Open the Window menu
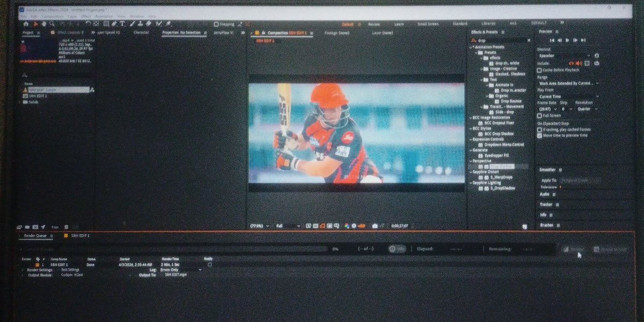Viewport: 644px width, 322px height. 137,17
